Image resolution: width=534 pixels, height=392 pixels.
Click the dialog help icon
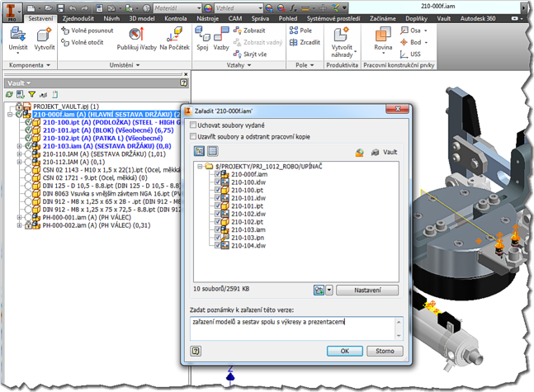click(x=196, y=351)
